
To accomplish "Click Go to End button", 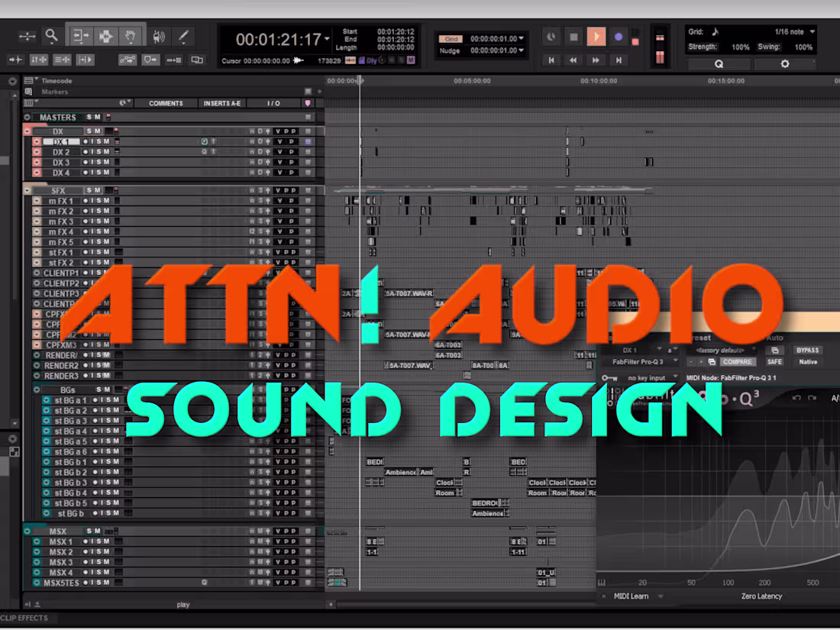I will coord(619,60).
